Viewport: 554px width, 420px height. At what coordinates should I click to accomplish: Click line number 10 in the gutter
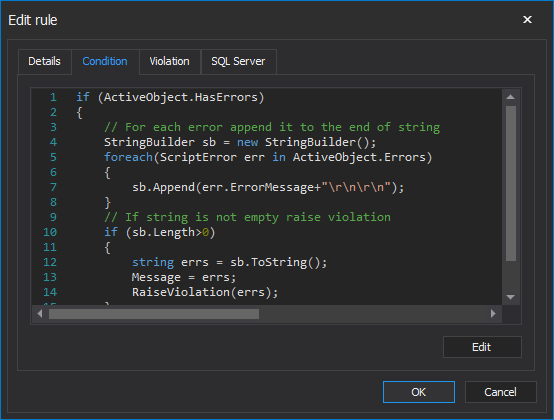(x=50, y=232)
